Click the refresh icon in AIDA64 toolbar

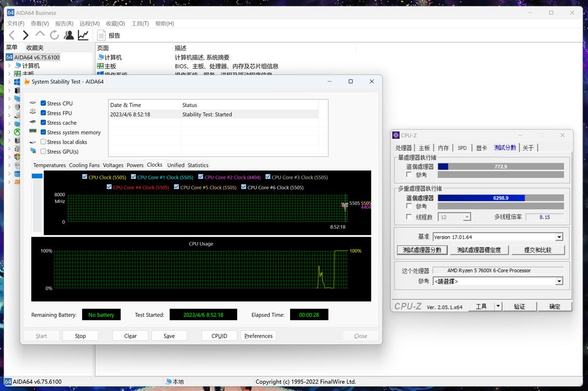[54, 35]
